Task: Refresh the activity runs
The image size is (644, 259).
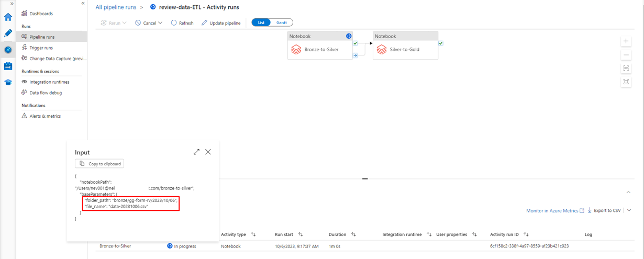Action: tap(182, 23)
